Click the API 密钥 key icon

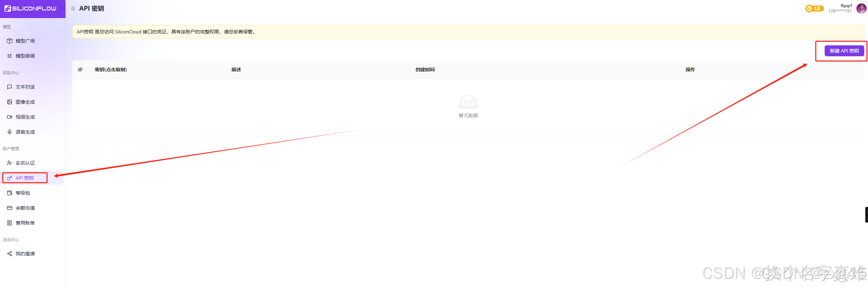click(10, 178)
